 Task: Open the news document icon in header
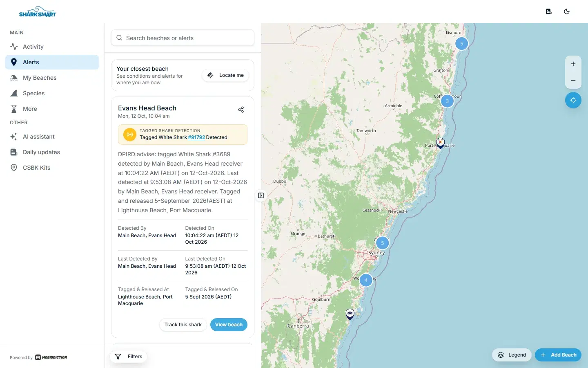point(549,11)
